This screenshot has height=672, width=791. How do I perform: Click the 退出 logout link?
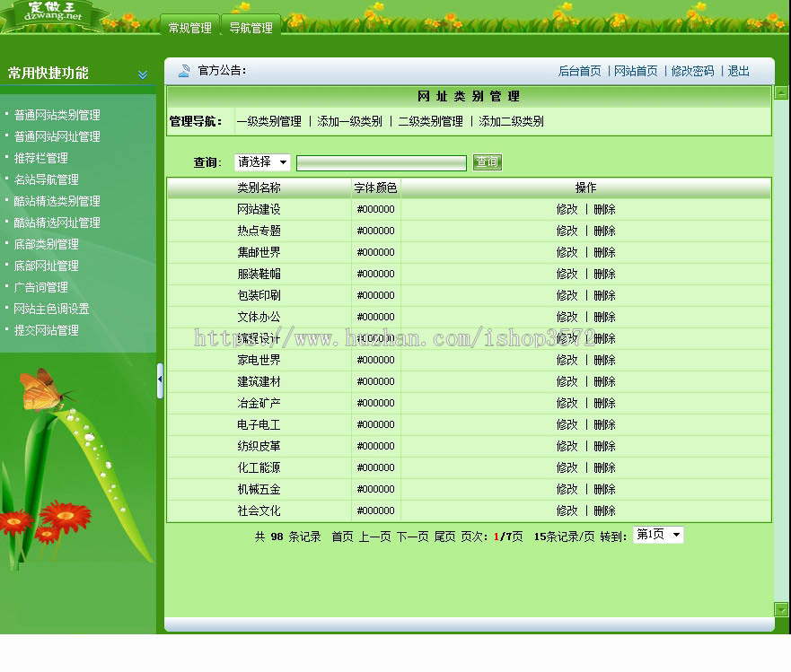[737, 71]
